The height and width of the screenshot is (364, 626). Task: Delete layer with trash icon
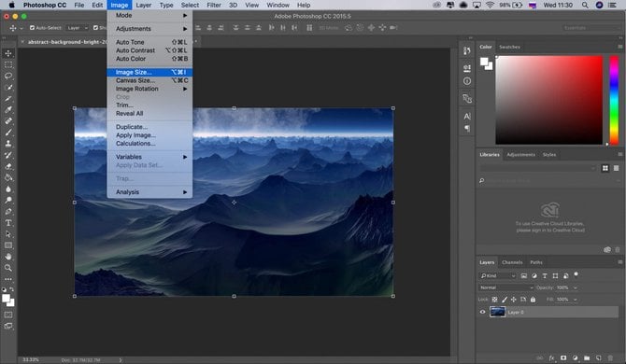610,358
